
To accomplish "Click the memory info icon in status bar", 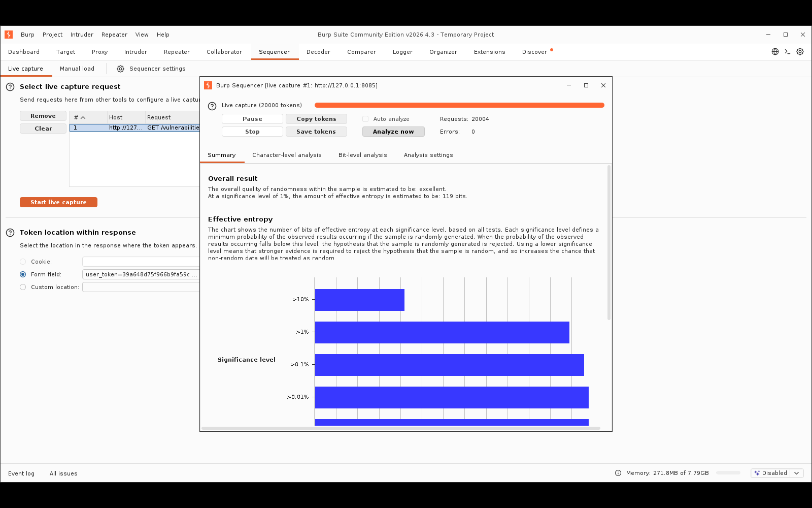I will point(618,473).
